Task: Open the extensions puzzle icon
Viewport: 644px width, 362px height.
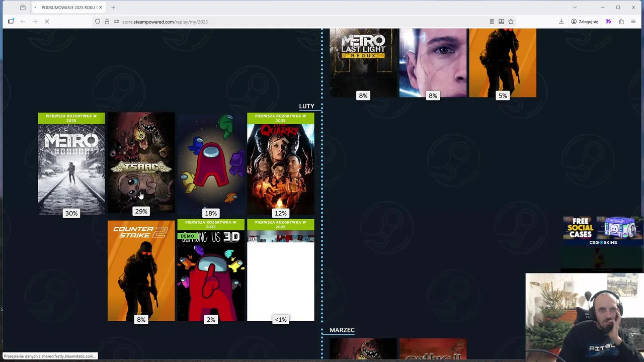Action: [621, 22]
